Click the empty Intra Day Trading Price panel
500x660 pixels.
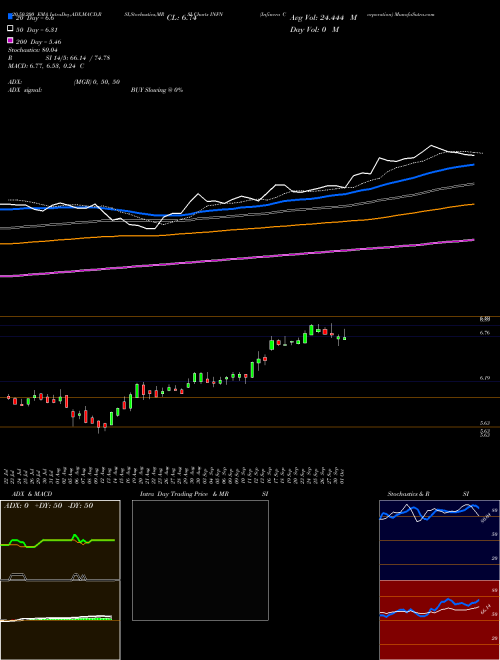tap(200, 560)
